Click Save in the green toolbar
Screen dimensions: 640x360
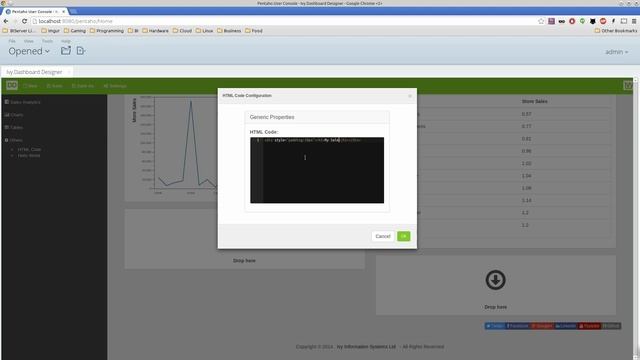click(x=55, y=86)
